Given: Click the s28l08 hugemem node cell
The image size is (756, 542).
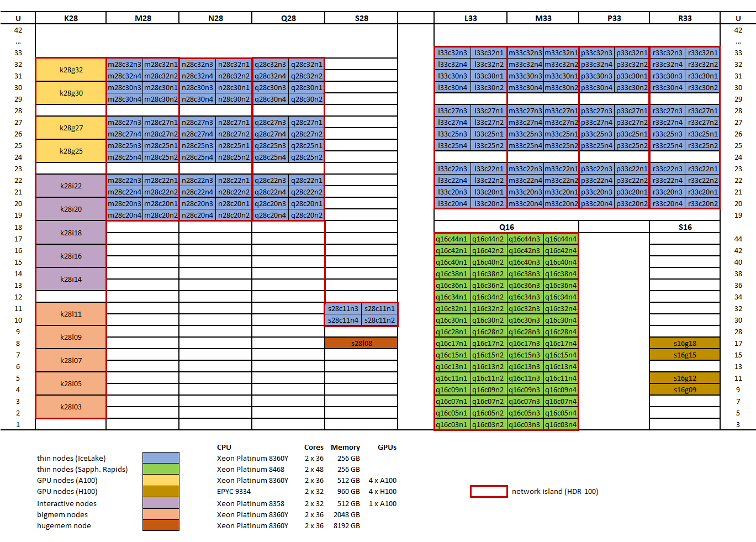Looking at the screenshot, I should coord(361,343).
